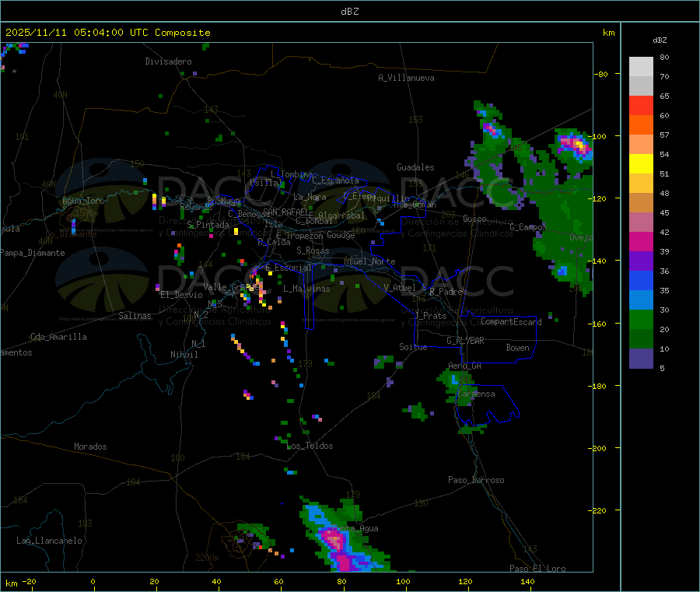
Task: Click the Goudge place label
Action: pos(341,235)
